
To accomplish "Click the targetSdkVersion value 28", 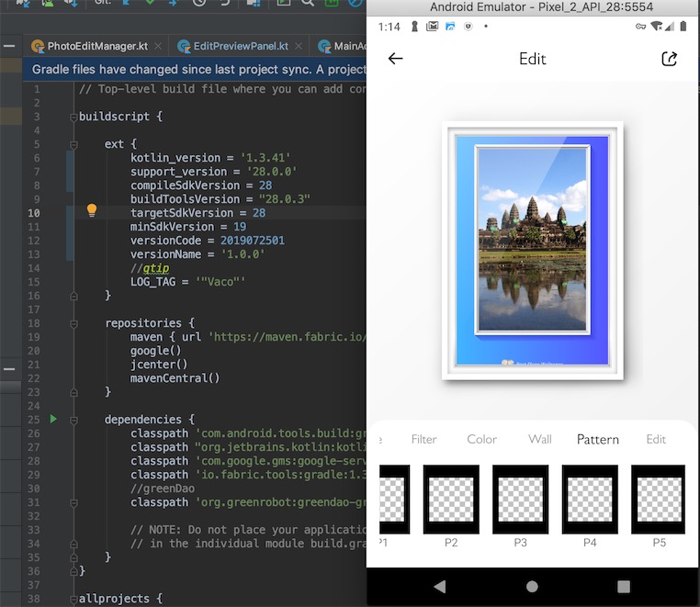I will click(x=259, y=213).
